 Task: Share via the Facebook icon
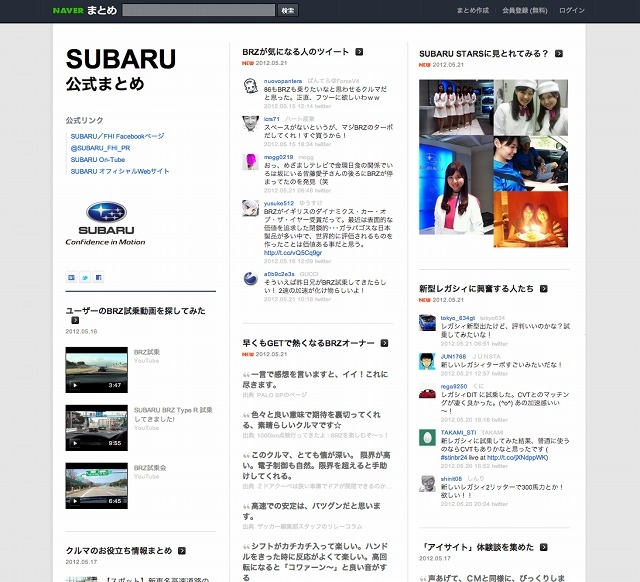point(98,278)
